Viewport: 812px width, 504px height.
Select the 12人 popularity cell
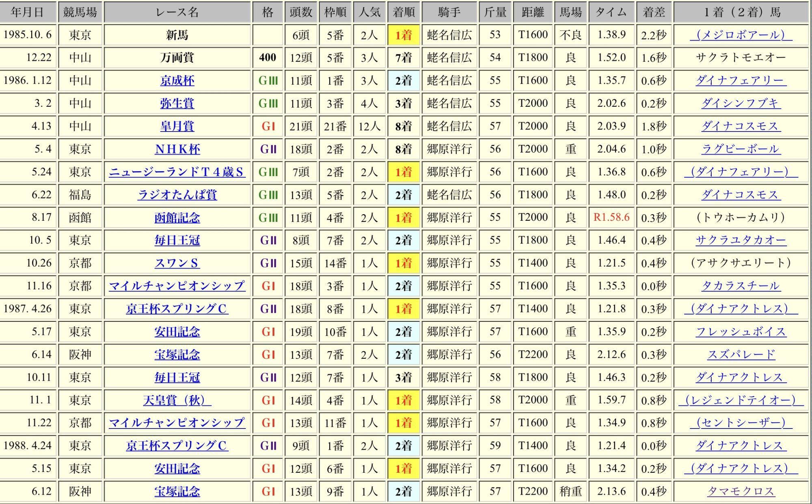[369, 126]
